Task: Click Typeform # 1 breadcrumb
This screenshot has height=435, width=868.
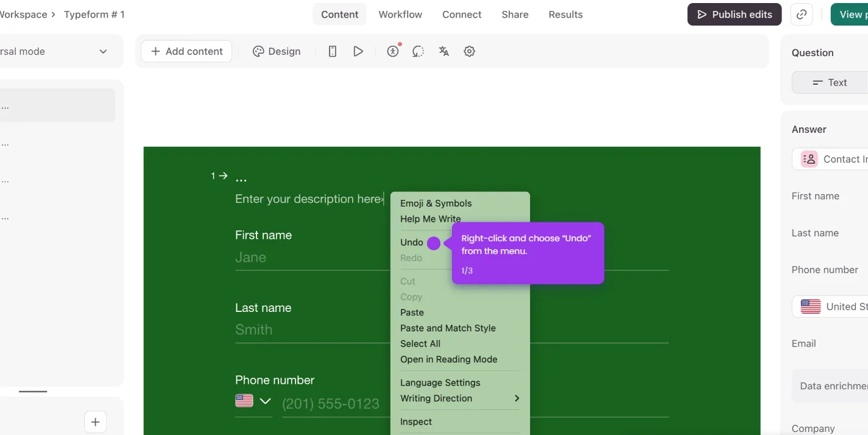Action: click(x=94, y=15)
